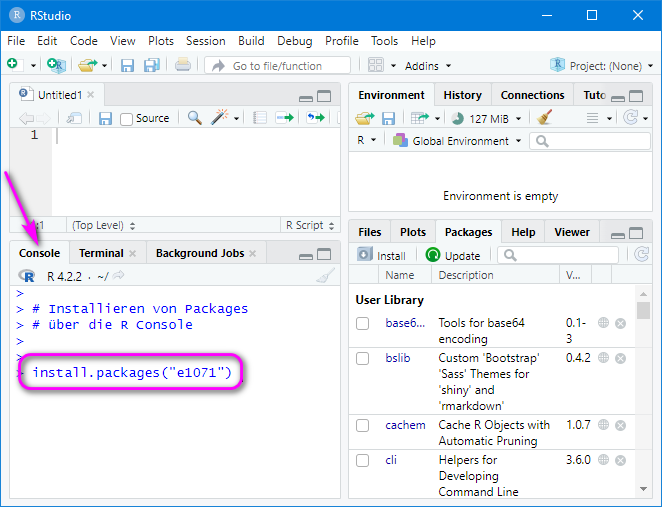662x507 pixels.
Task: Click the Import Dataset icon
Action: [x=420, y=118]
